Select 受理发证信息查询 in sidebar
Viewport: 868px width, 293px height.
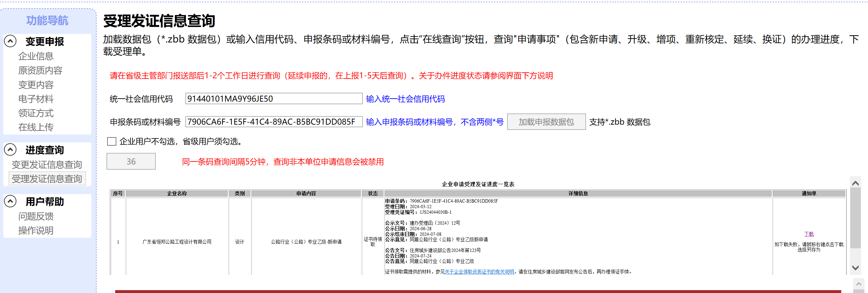[47, 179]
